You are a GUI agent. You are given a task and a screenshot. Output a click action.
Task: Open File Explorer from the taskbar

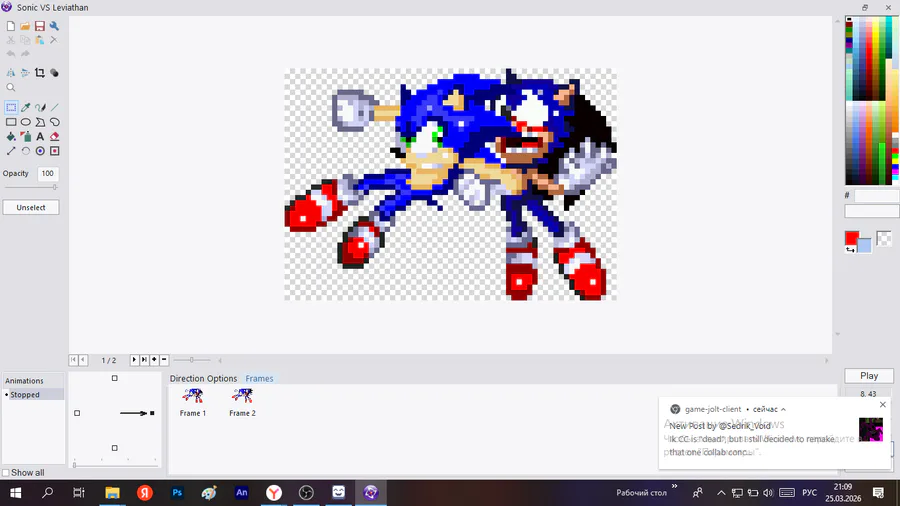(112, 492)
